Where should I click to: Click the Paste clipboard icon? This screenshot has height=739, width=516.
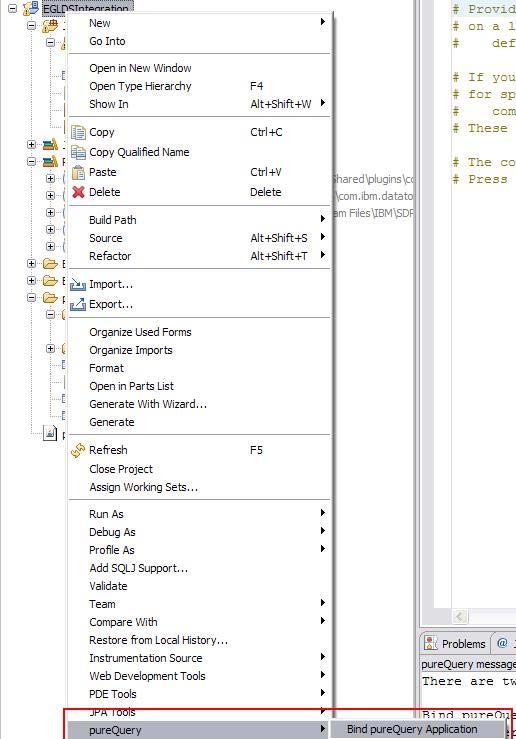click(78, 172)
